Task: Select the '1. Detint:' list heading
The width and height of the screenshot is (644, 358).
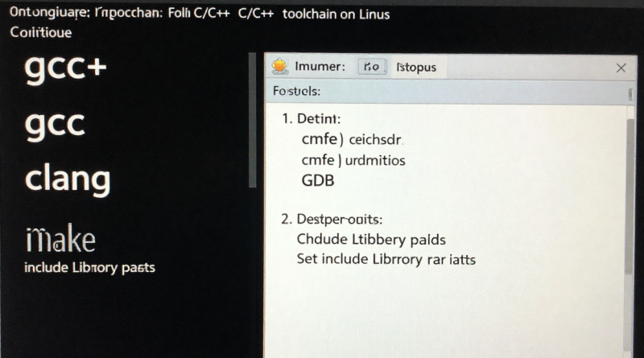Action: point(311,118)
